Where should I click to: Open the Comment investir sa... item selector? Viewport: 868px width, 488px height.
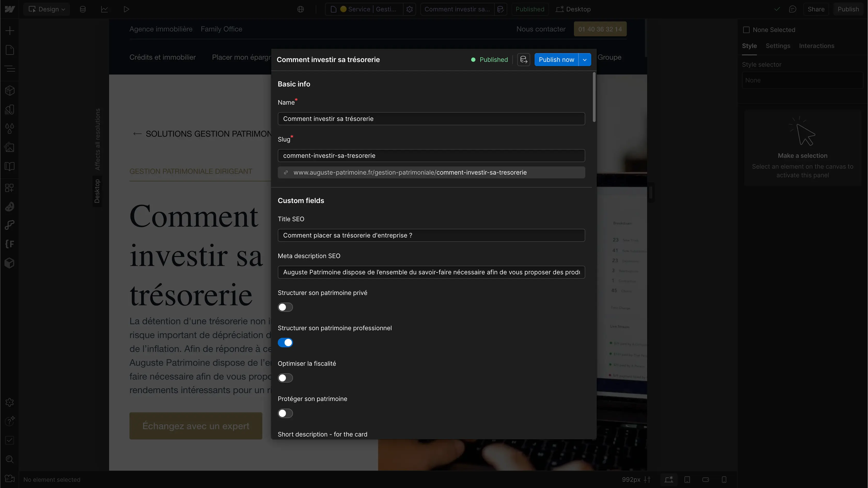click(x=457, y=9)
